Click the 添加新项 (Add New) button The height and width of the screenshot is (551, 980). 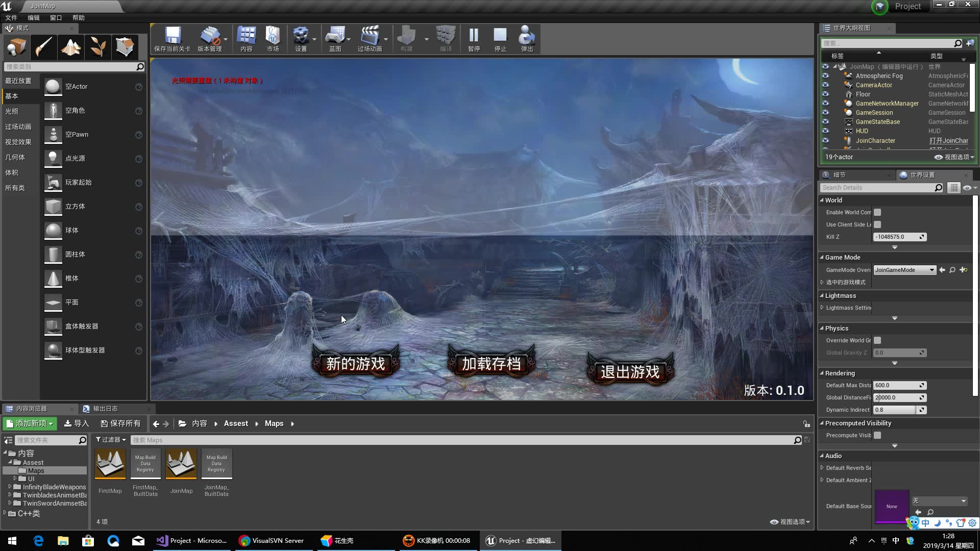[x=29, y=423]
